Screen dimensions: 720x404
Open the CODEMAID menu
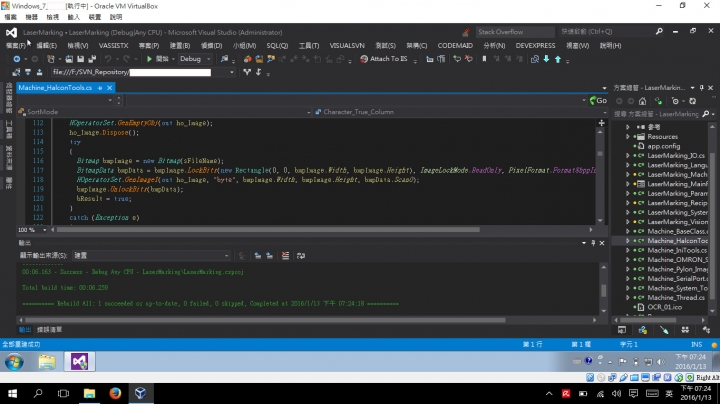(455, 45)
